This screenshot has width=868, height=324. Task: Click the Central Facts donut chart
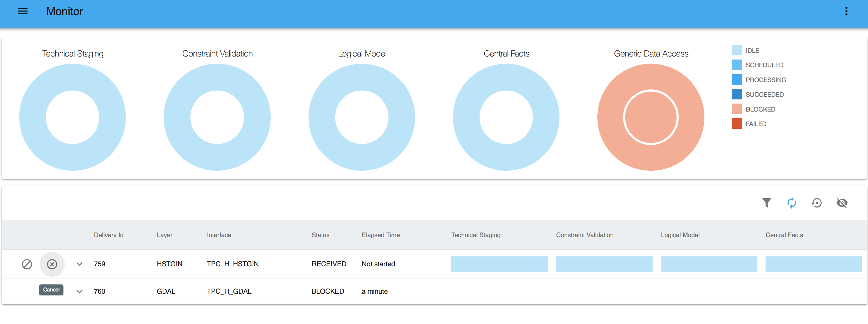(x=506, y=117)
